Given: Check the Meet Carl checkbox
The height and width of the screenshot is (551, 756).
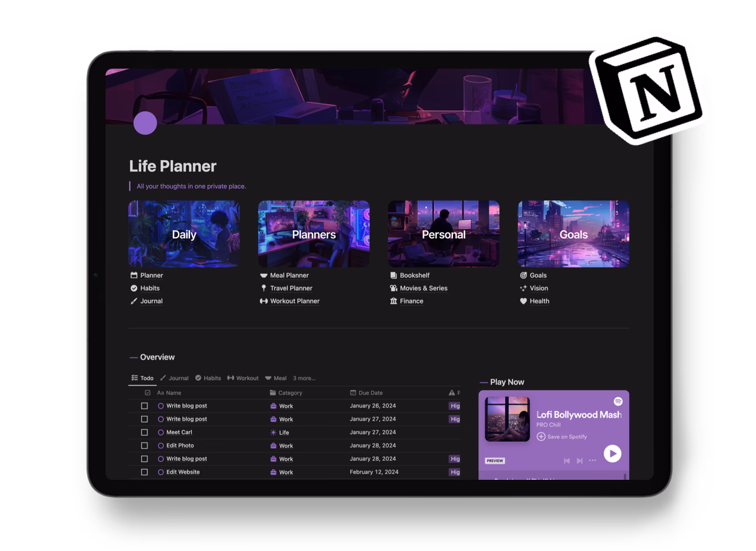Looking at the screenshot, I should pos(144,432).
